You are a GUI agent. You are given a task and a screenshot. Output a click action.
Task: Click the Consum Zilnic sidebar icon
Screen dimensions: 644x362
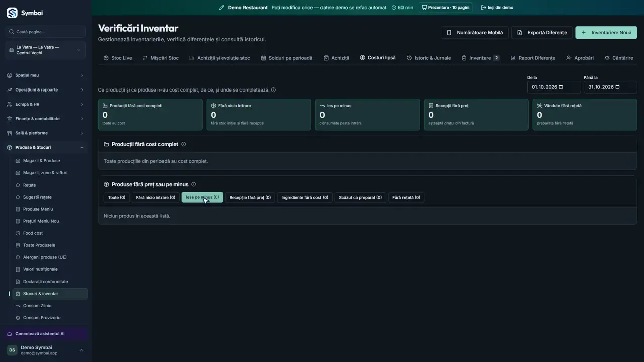(x=18, y=306)
